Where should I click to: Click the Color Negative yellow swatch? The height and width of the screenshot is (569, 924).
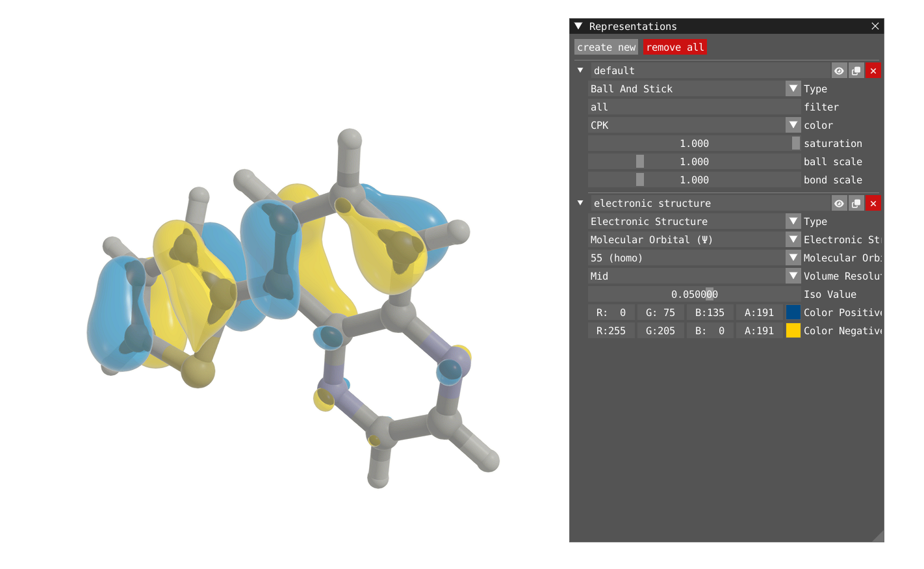pyautogui.click(x=793, y=330)
